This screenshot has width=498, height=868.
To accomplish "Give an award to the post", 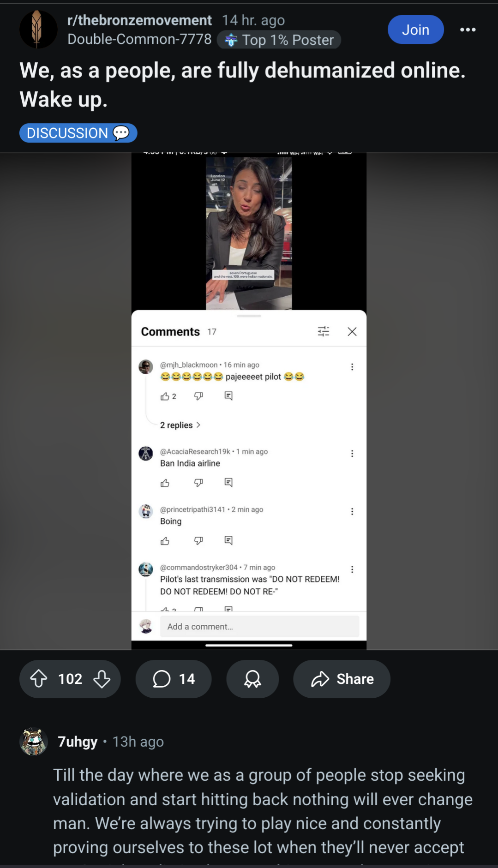I will pos(252,679).
